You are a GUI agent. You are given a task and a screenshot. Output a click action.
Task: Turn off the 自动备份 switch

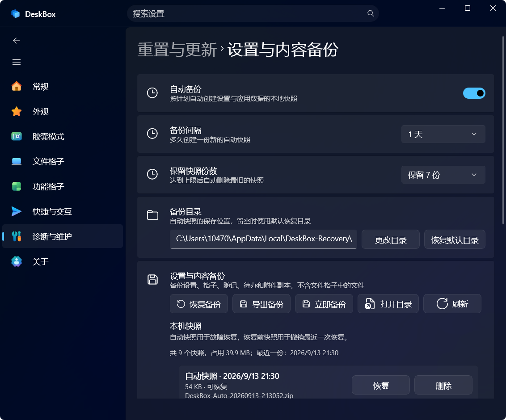pos(474,93)
